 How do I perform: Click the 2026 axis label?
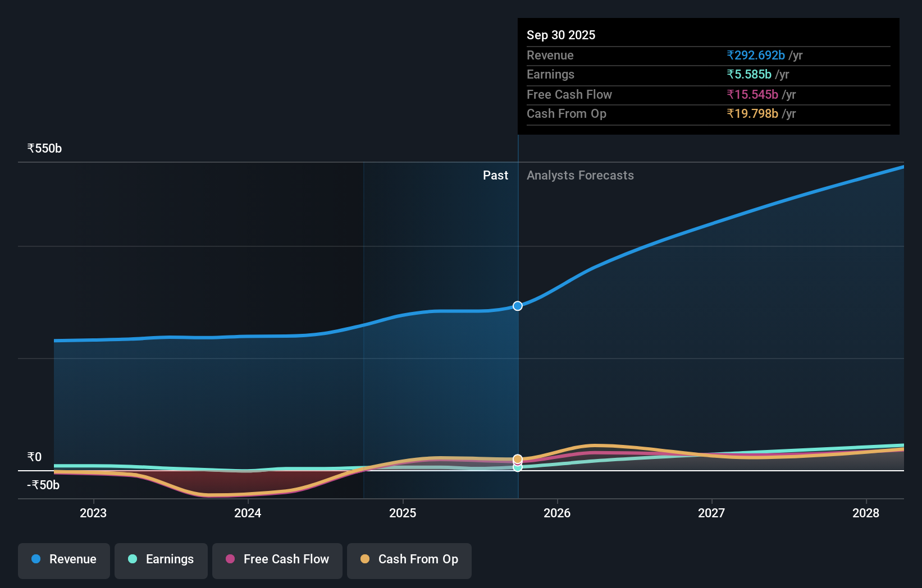coord(557,512)
